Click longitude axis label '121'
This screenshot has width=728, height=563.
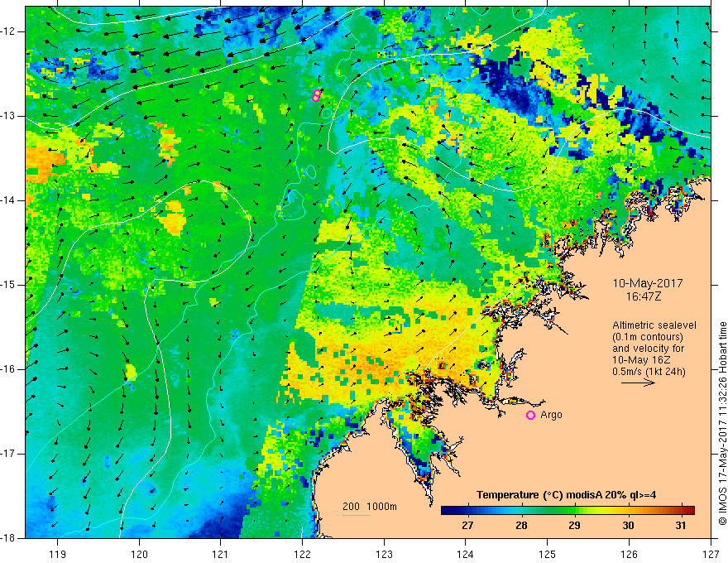(221, 554)
